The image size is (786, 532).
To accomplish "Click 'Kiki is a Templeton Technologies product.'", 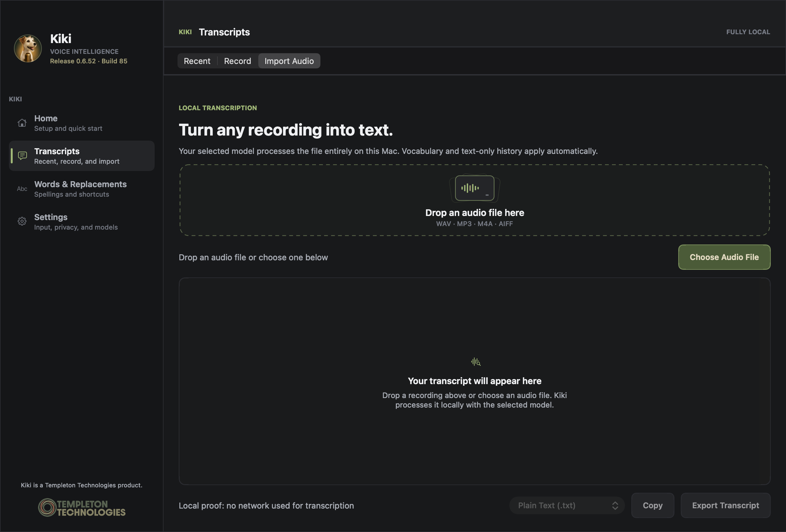I will pyautogui.click(x=81, y=485).
